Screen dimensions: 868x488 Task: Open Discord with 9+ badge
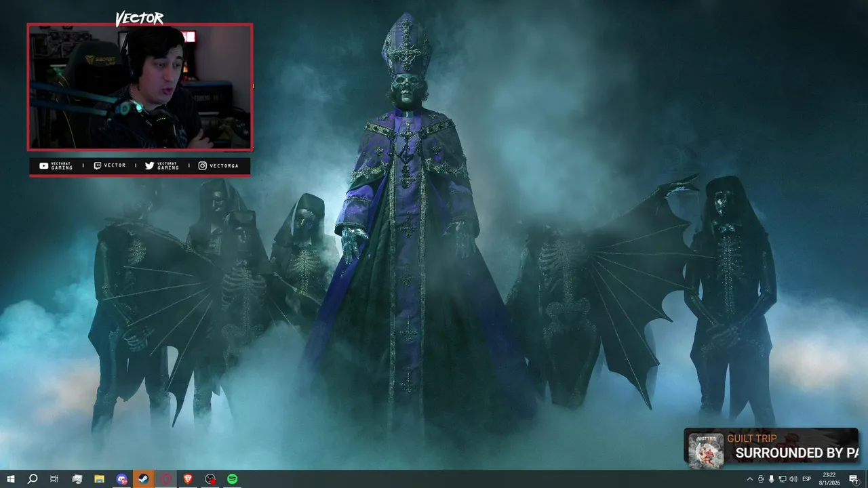121,479
